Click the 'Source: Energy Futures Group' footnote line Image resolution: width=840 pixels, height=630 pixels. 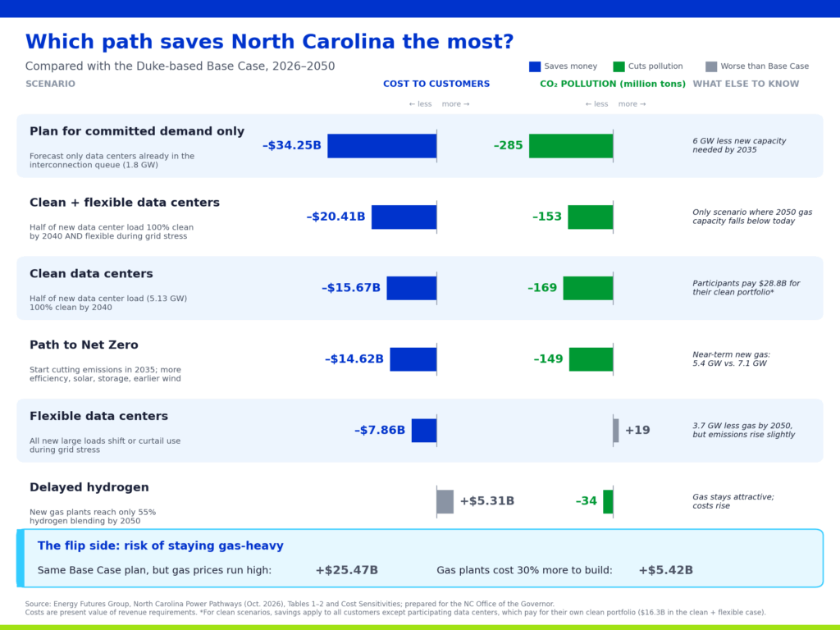click(290, 604)
